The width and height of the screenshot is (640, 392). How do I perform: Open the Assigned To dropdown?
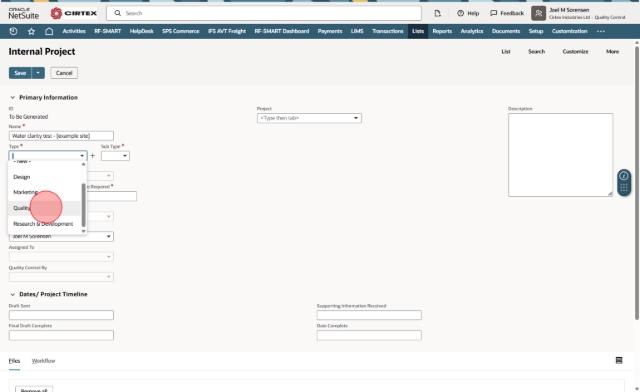click(61, 256)
